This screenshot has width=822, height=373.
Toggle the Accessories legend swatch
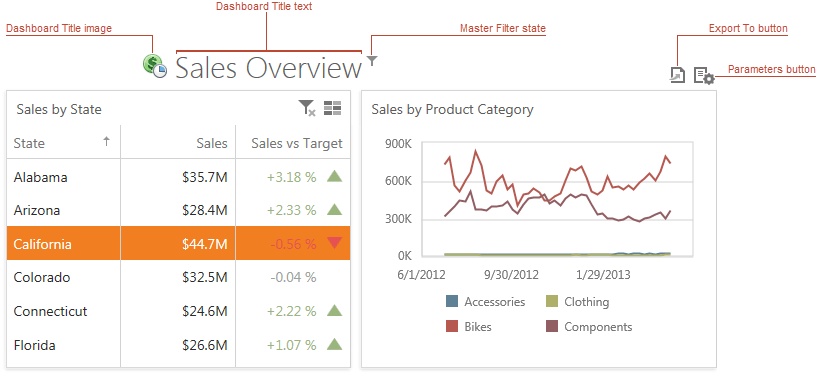(x=452, y=301)
